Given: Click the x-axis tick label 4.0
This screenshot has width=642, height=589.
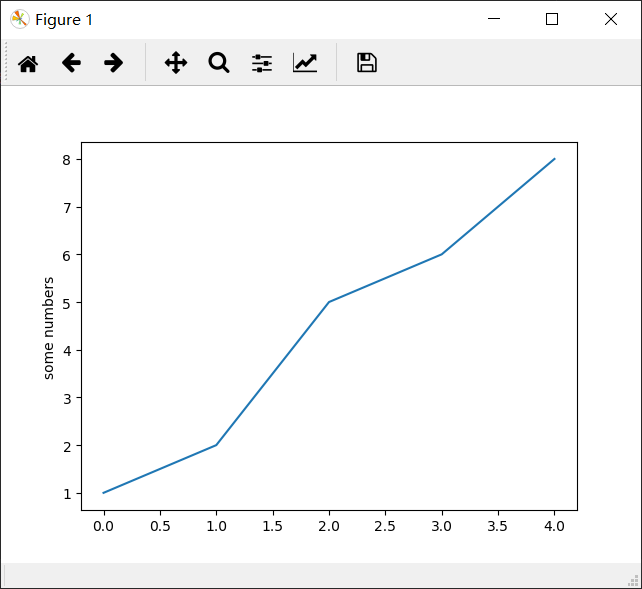Looking at the screenshot, I should pos(554,526).
